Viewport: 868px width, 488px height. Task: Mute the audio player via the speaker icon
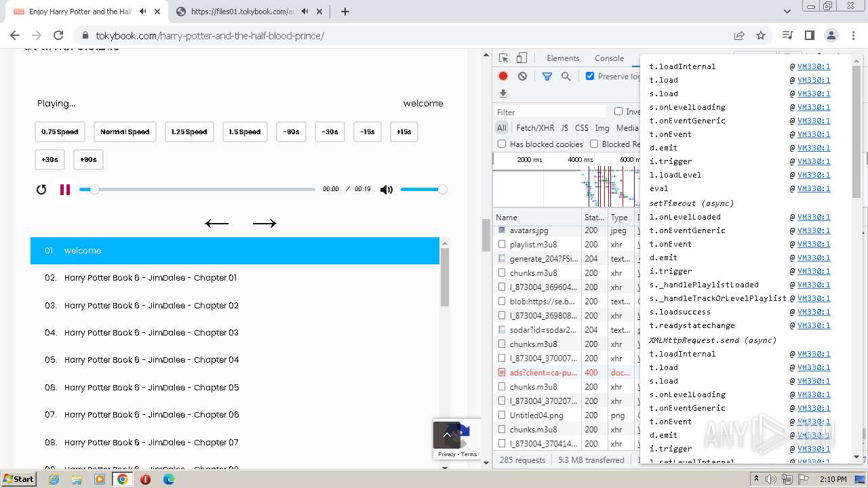tap(387, 190)
